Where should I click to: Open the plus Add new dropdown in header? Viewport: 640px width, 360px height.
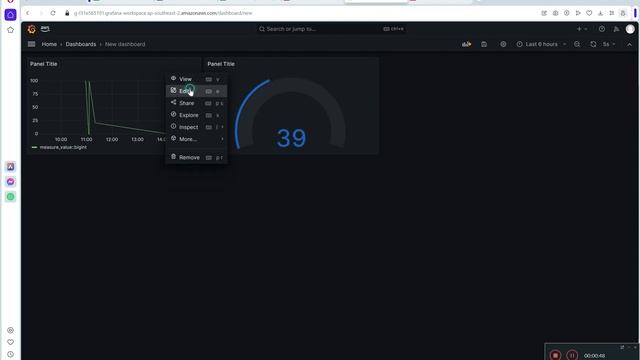coord(582,29)
